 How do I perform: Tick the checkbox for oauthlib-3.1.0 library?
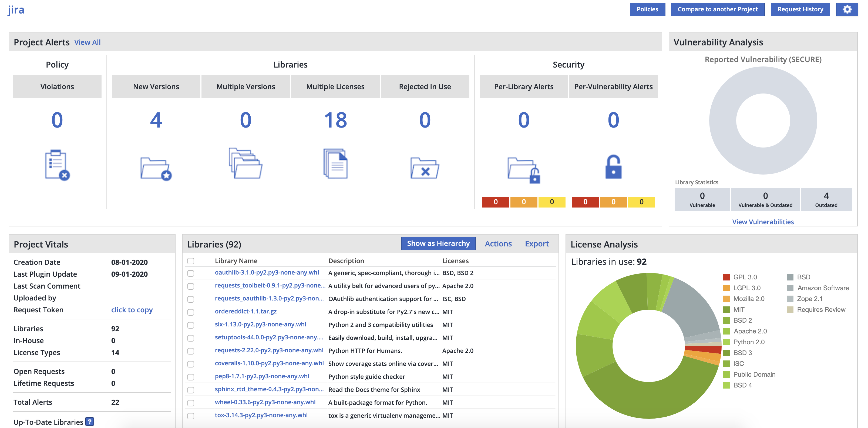click(191, 273)
